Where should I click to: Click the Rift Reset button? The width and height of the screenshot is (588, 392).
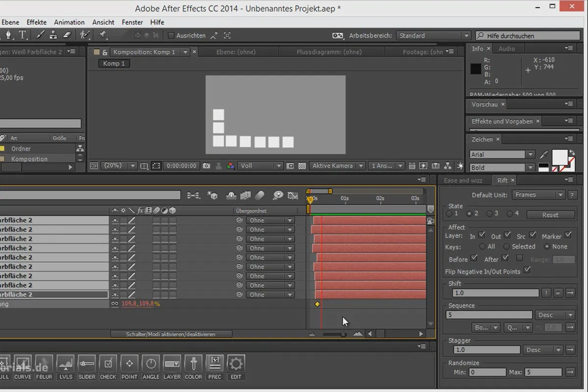(550, 215)
